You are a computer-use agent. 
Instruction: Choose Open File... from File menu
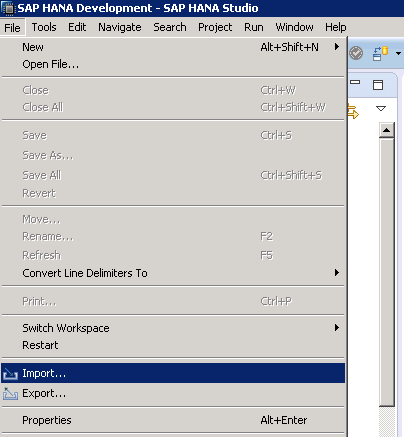[173, 64]
